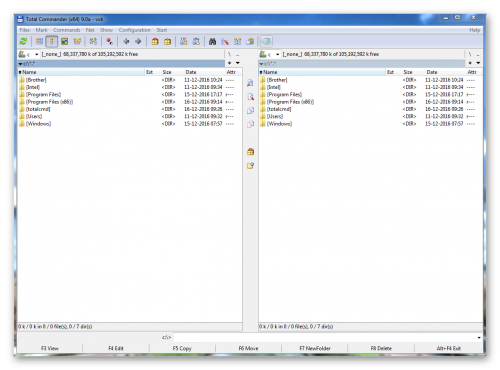Click the Synchronize directories toolbar icon

pos(238,42)
